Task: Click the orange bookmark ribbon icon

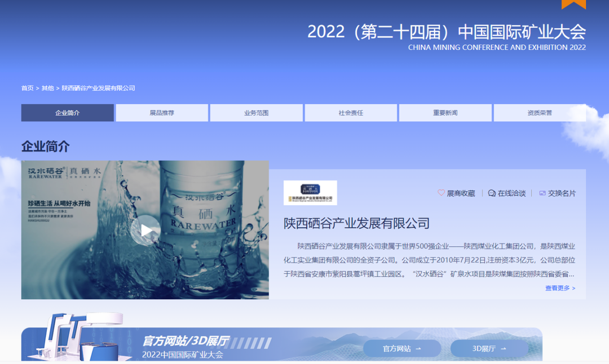Action: pos(573,5)
